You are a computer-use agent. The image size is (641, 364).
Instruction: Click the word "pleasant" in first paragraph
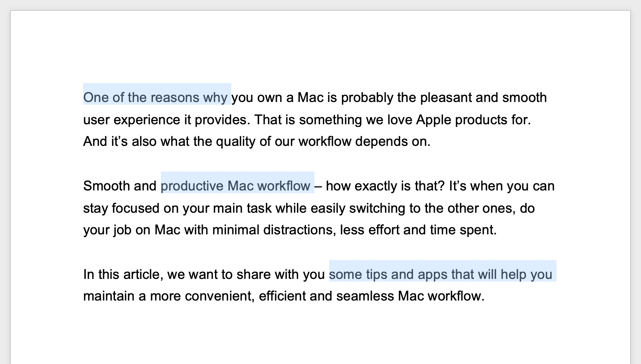click(x=446, y=98)
